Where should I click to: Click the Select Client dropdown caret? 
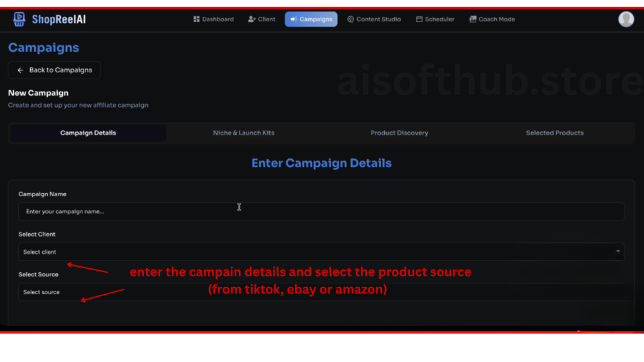point(618,252)
